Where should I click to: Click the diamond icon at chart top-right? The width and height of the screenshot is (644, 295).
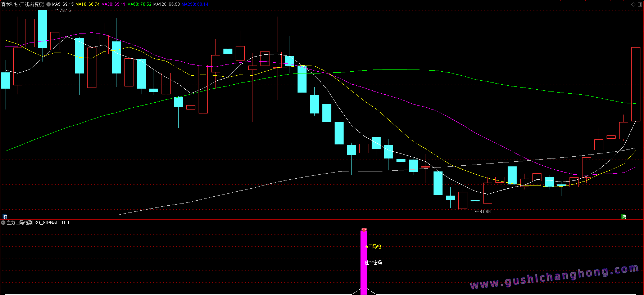pos(633,4)
